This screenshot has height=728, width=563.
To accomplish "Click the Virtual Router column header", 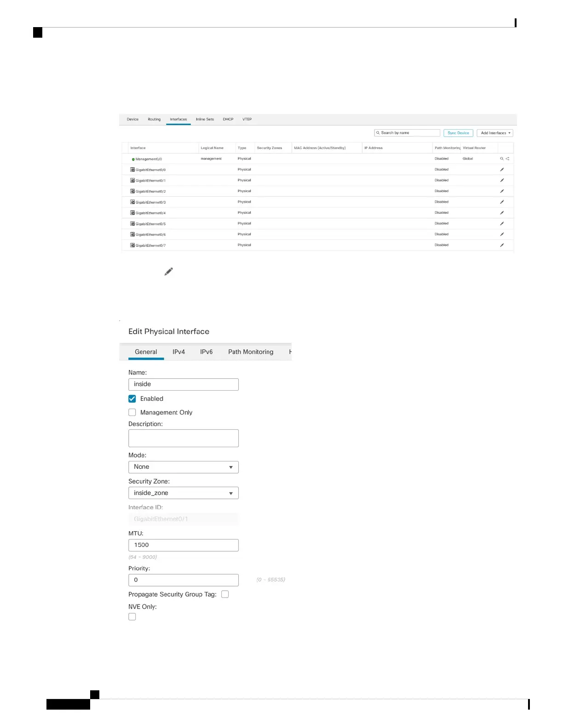I will [474, 148].
